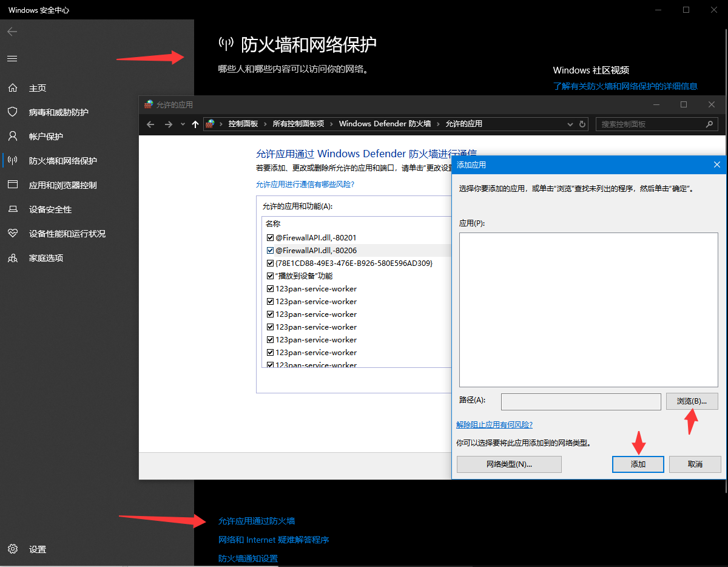Open 了解有关防火墙和网络保护的详细信息 link
The image size is (728, 567).
point(625,86)
